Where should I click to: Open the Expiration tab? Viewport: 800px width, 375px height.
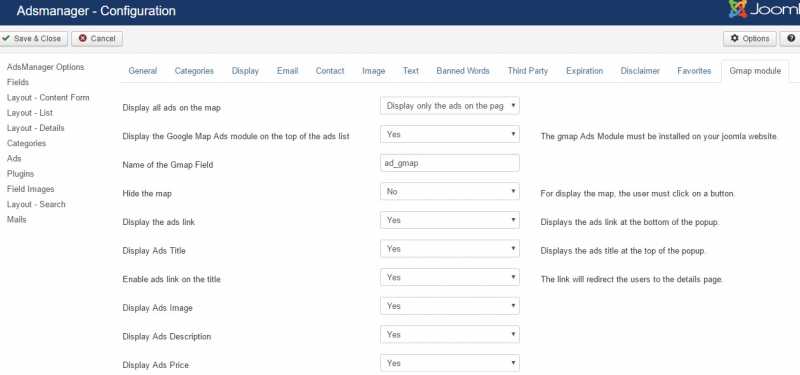click(x=585, y=71)
